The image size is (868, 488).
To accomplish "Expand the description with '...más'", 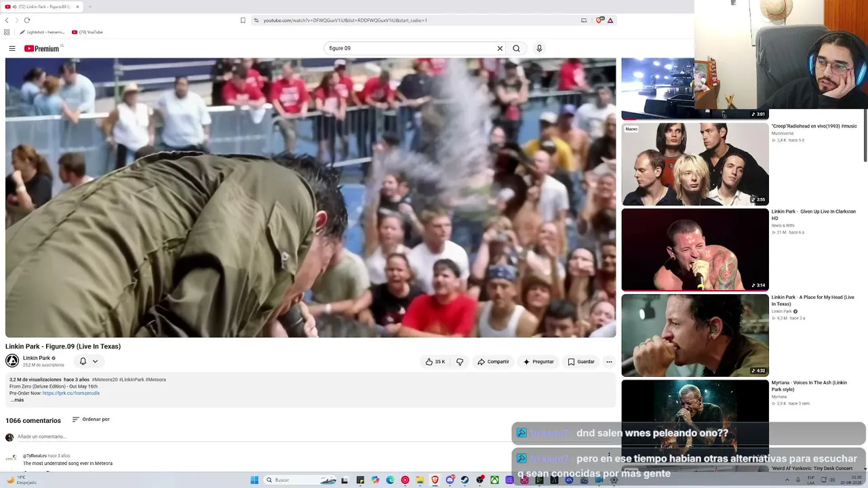I will pos(17,400).
